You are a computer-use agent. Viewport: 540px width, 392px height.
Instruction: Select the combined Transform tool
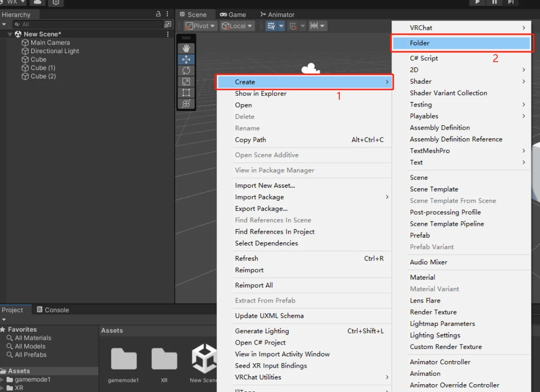click(186, 104)
